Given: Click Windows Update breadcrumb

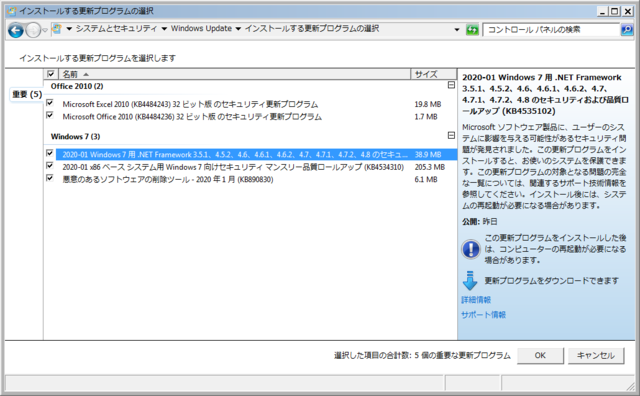Looking at the screenshot, I should [x=201, y=29].
